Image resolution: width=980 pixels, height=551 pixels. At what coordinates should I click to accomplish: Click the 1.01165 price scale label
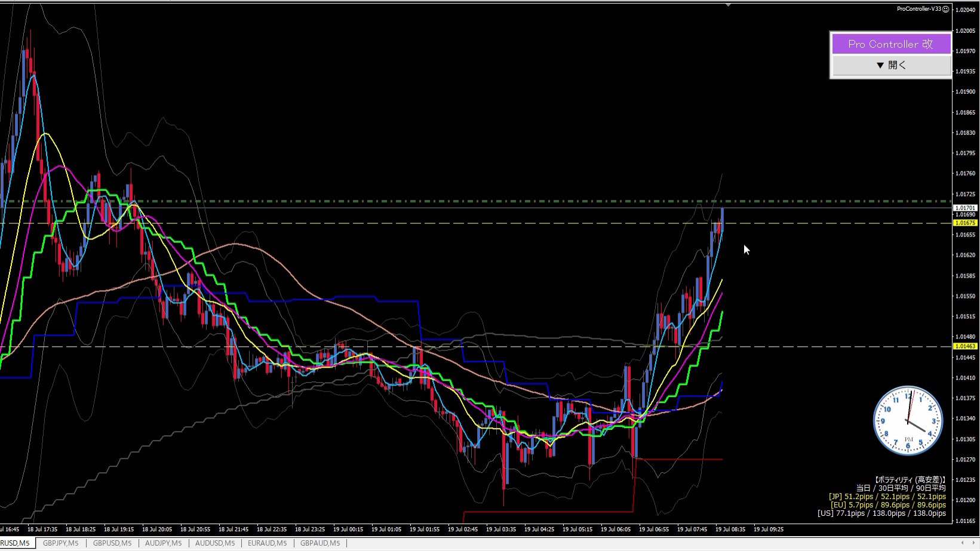coord(966,521)
